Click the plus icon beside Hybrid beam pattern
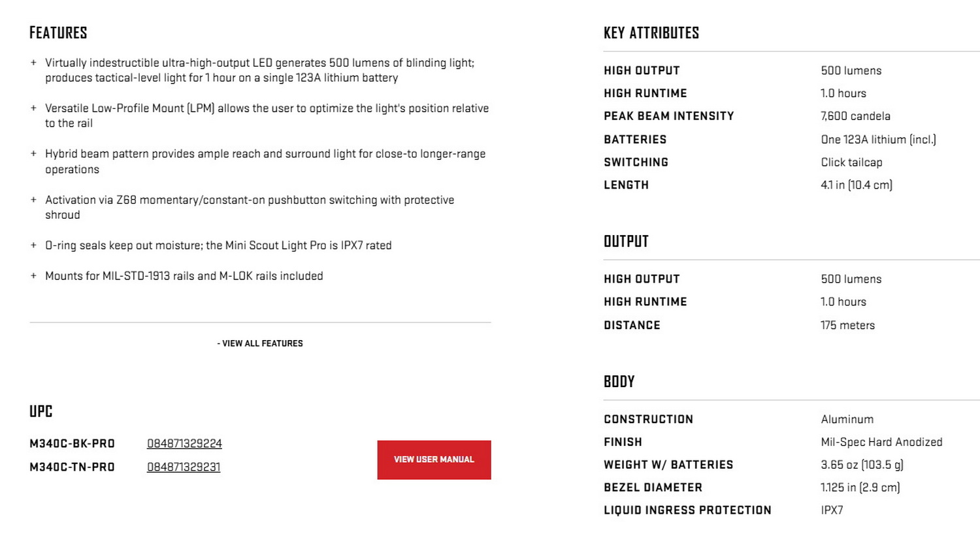The height and width of the screenshot is (547, 980). coord(33,154)
